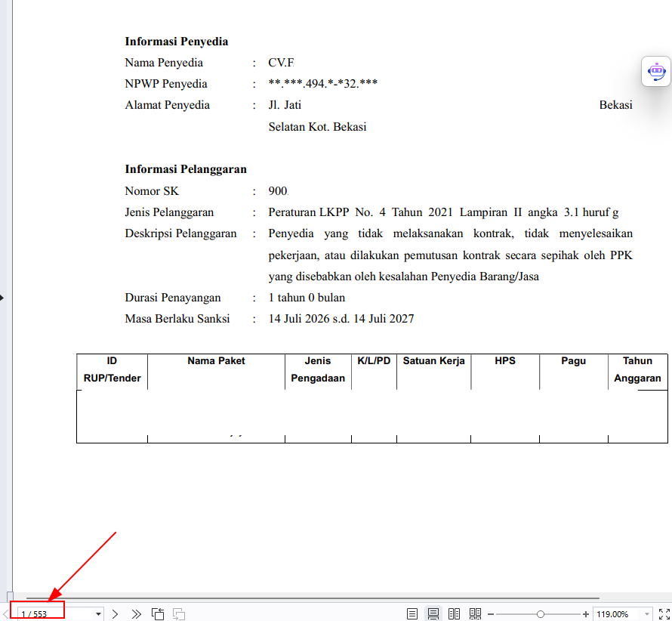This screenshot has height=621, width=672.
Task: Click the label Alamat Penyedia
Action: click(x=167, y=105)
